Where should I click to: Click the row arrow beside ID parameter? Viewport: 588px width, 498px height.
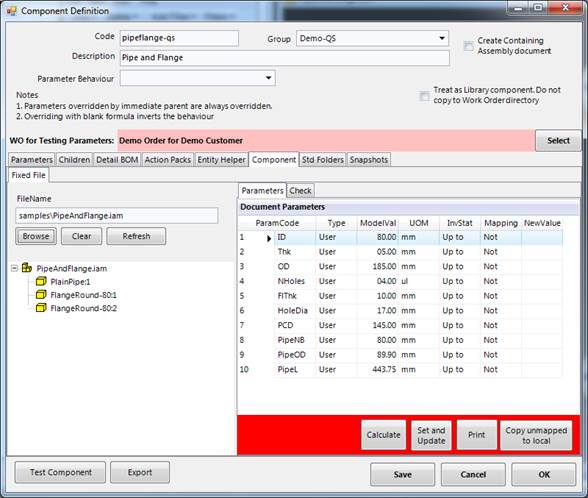(268, 238)
